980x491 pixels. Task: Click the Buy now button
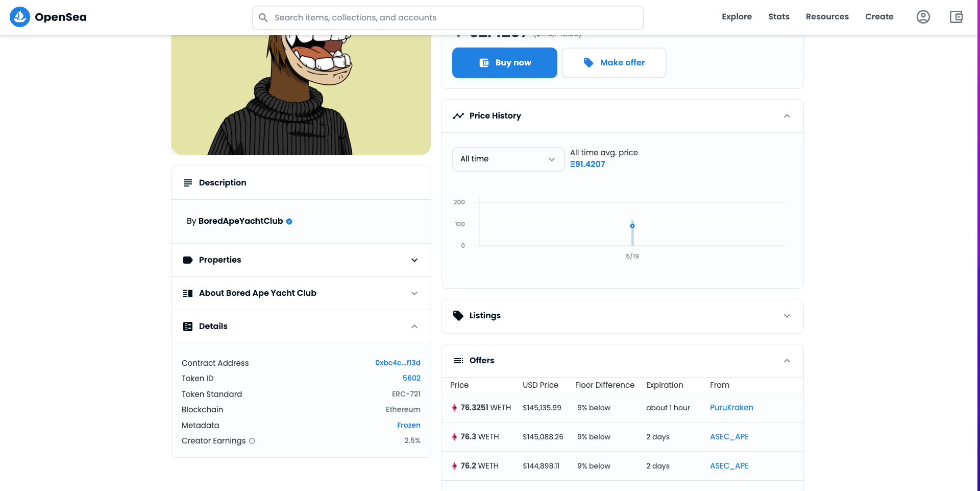point(504,62)
